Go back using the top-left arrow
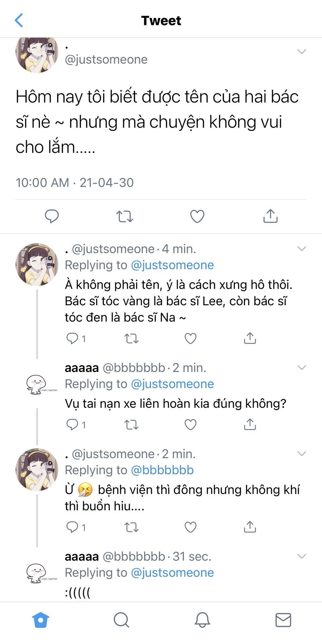Viewport: 322px width, 644px height. point(19,20)
